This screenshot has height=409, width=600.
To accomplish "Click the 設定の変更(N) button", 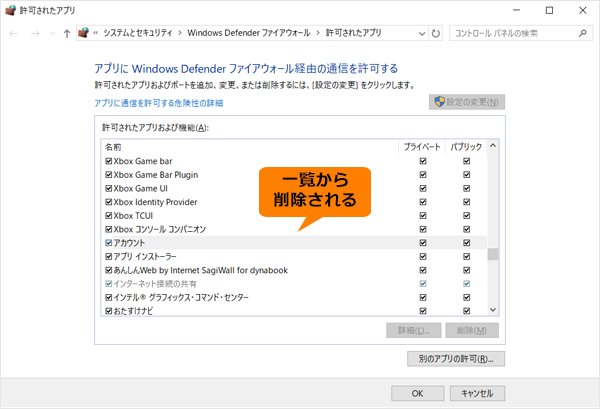I will pyautogui.click(x=467, y=102).
